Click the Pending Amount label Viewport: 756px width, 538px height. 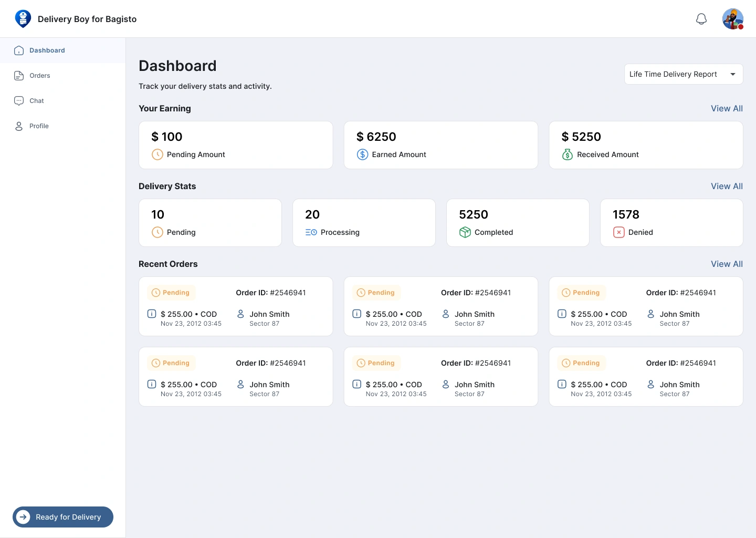[196, 154]
